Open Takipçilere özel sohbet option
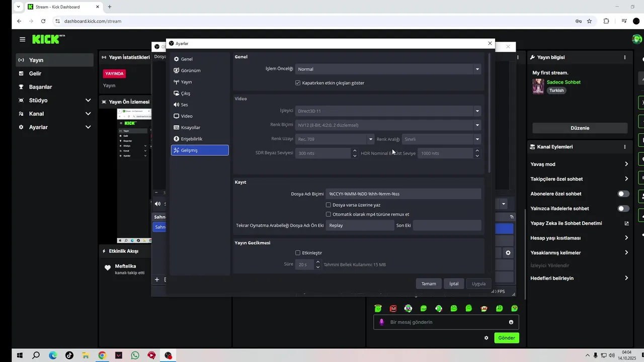The height and width of the screenshot is (362, 644). coord(580,179)
